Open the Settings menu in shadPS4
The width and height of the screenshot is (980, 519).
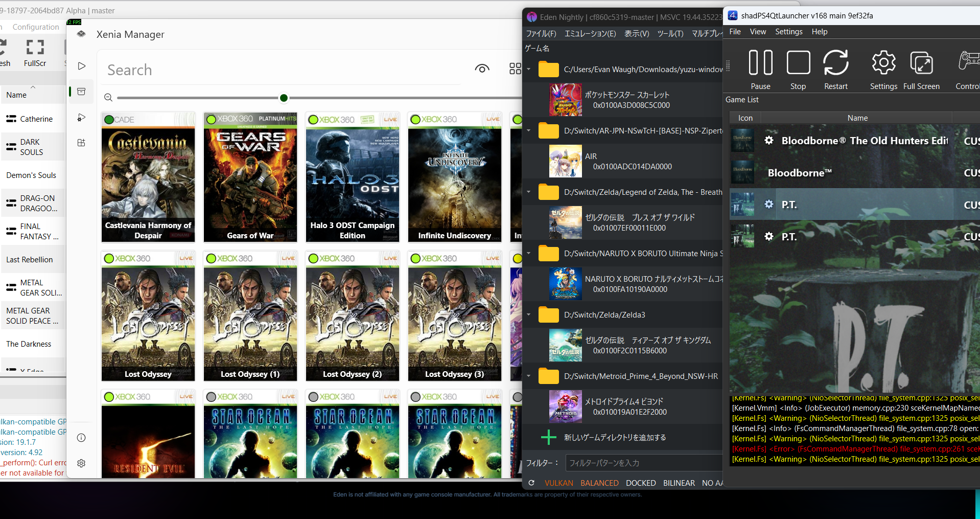point(789,32)
